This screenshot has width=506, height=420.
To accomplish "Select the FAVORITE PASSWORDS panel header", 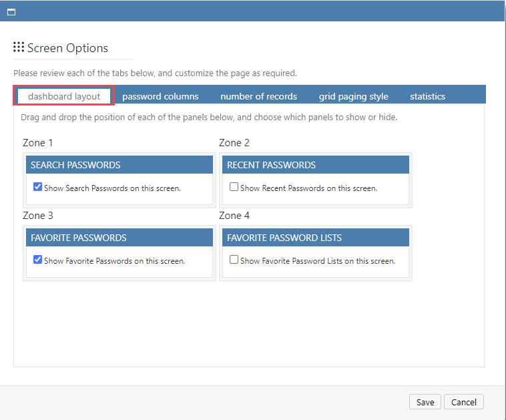I will point(119,238).
